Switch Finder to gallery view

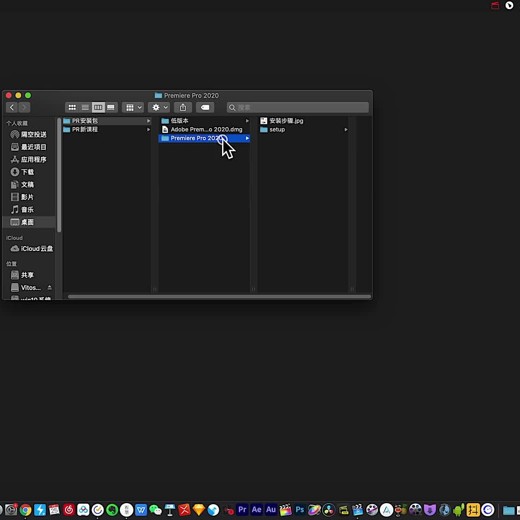111,107
